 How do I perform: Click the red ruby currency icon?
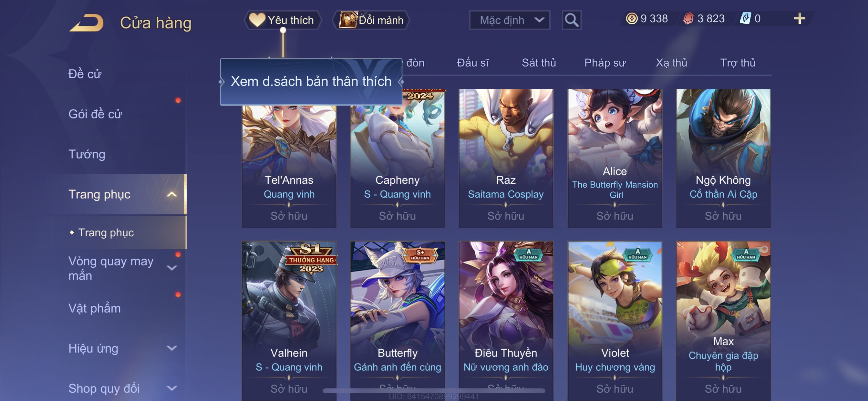(x=688, y=18)
